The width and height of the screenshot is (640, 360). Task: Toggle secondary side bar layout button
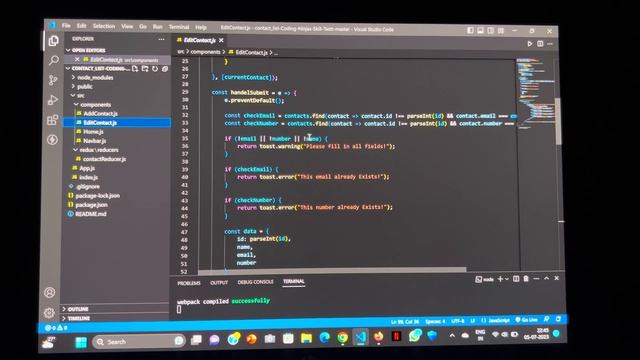(x=491, y=31)
